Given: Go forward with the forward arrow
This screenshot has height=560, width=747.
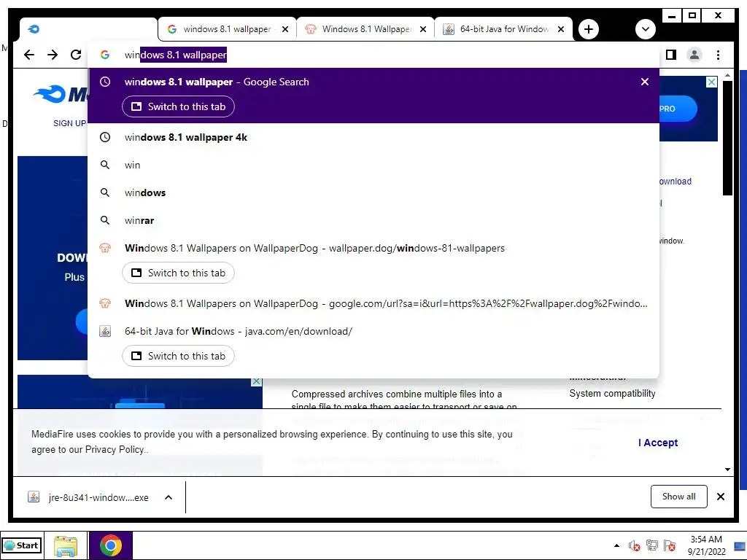Looking at the screenshot, I should [x=53, y=55].
